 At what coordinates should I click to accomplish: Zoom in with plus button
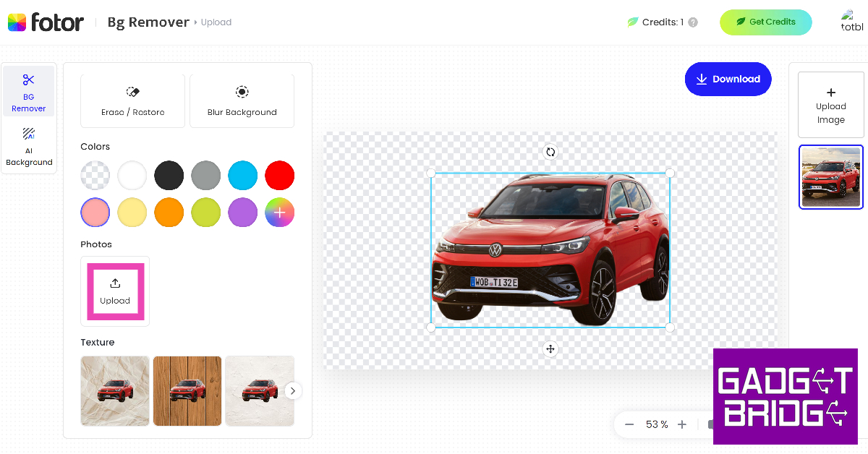point(682,424)
